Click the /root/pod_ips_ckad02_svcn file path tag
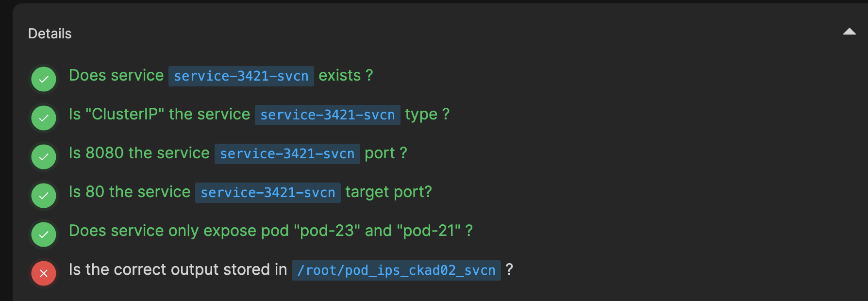 (396, 270)
